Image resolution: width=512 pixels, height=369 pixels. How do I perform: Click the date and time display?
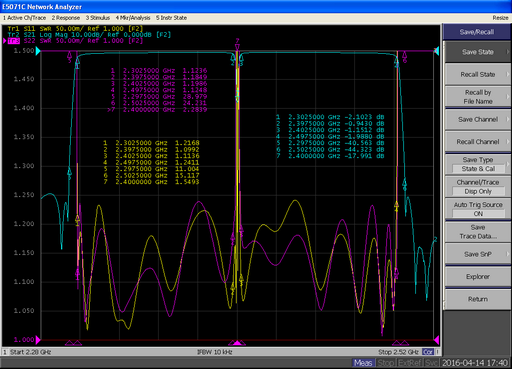coord(475,363)
